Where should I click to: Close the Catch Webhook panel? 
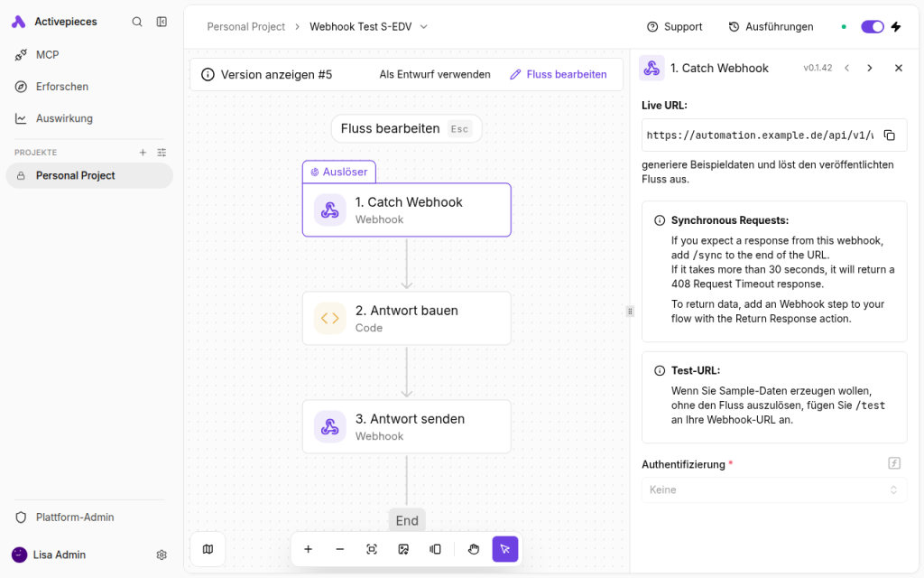click(899, 68)
